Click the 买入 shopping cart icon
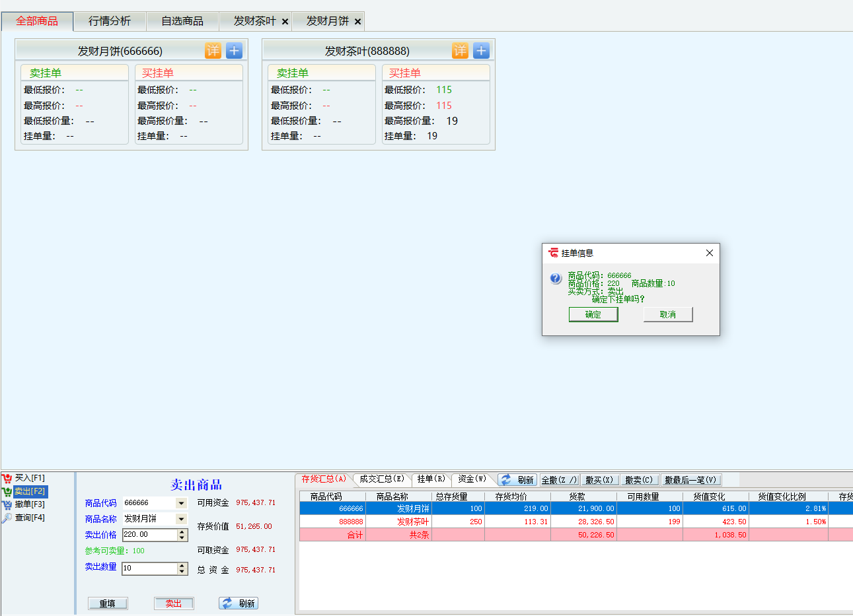Viewport: 853px width, 616px height. point(7,478)
